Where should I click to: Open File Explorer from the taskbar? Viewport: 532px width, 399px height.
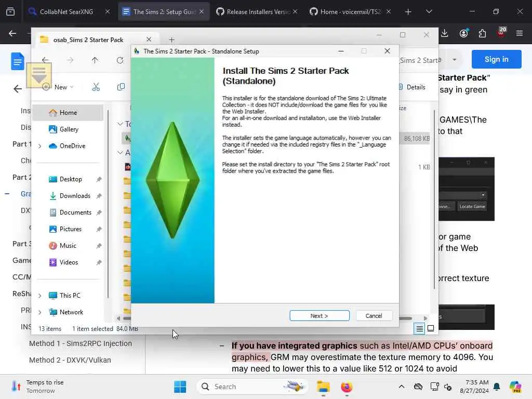pos(323,387)
